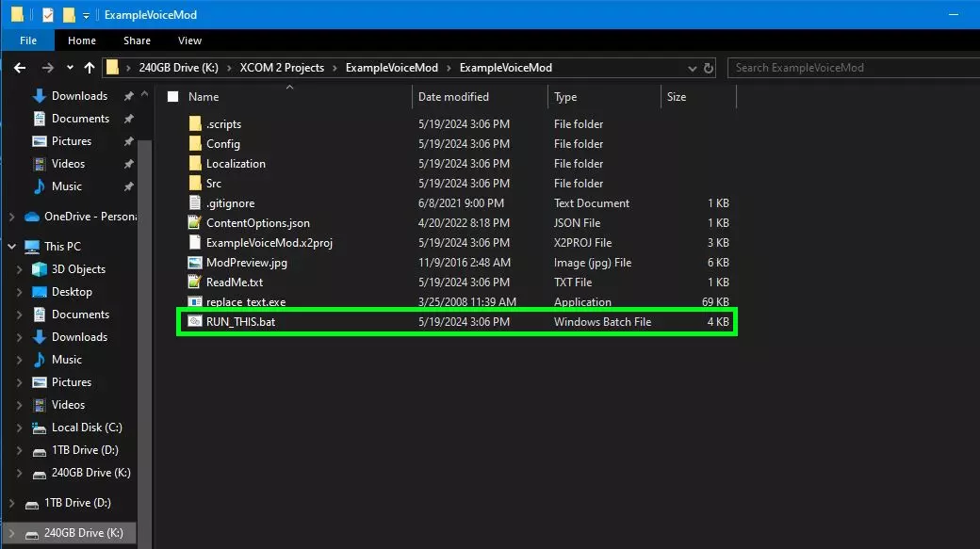Click the ContentOptions.json file icon
Screen dimensions: 980x549
(x=195, y=222)
